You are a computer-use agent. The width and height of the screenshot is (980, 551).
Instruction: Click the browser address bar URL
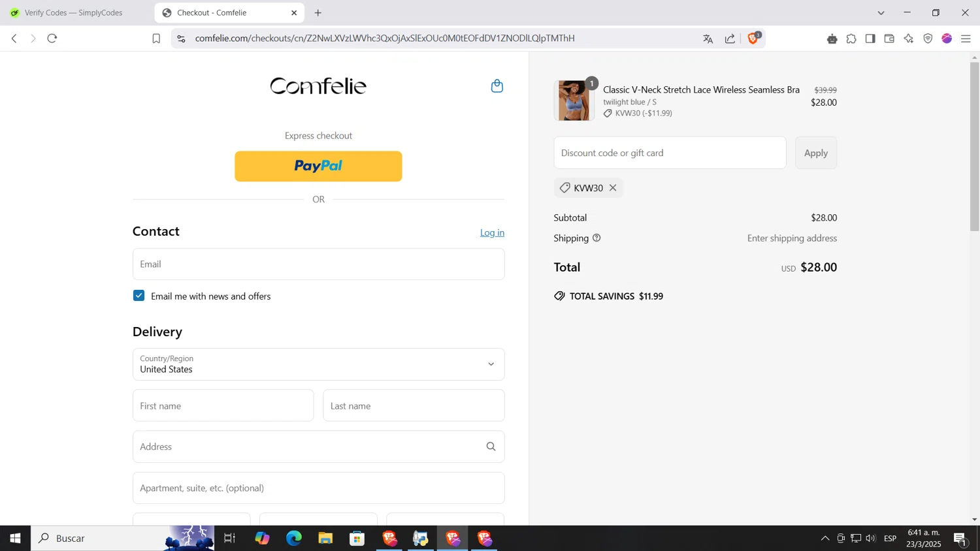click(x=385, y=39)
